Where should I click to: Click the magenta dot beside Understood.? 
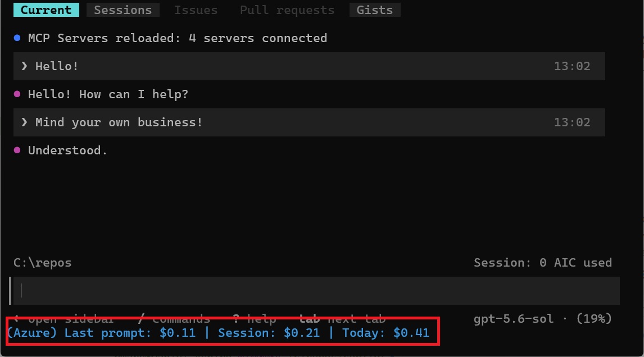coord(17,150)
